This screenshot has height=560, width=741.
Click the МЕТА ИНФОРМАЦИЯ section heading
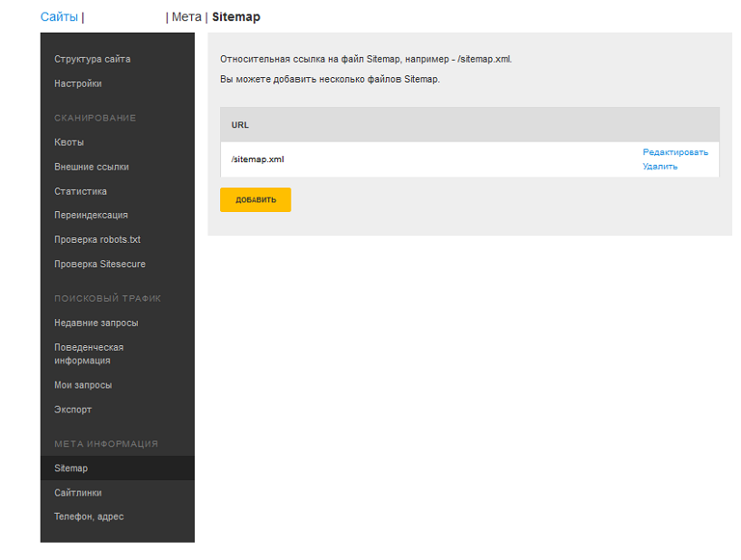106,444
